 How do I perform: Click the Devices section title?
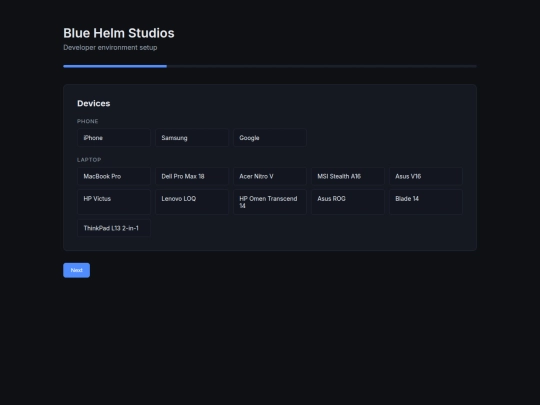[94, 103]
